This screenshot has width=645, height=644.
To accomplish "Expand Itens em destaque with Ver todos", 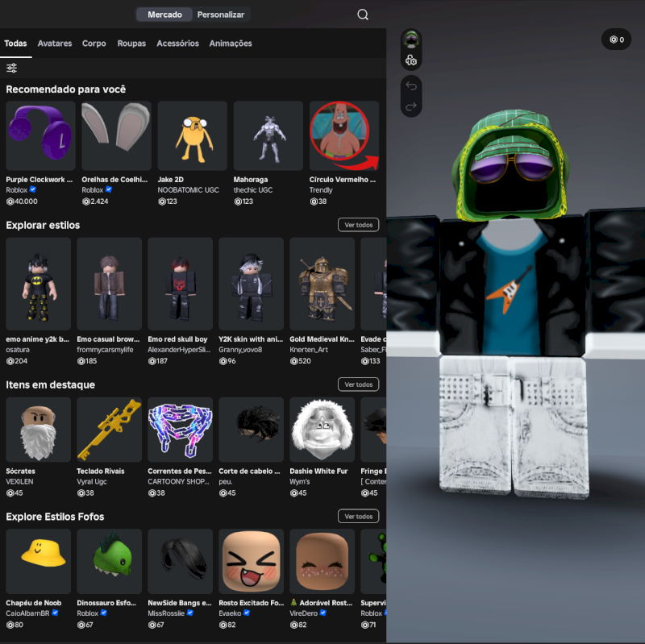I will (x=358, y=384).
